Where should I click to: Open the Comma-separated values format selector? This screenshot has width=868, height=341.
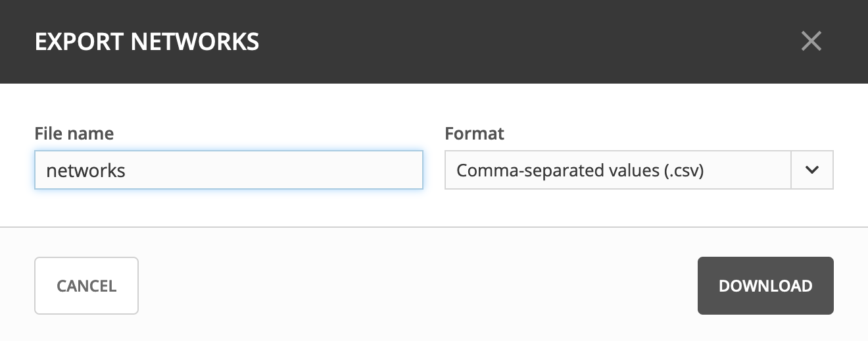coord(618,170)
